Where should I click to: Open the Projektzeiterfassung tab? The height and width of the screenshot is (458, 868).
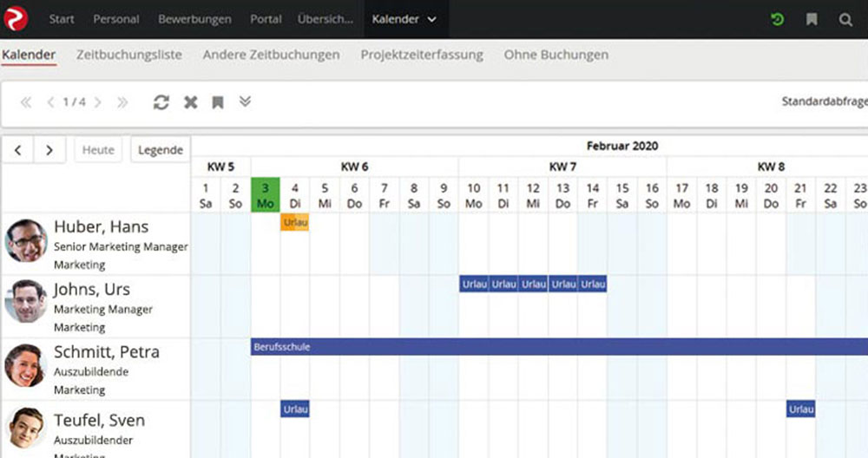(422, 55)
